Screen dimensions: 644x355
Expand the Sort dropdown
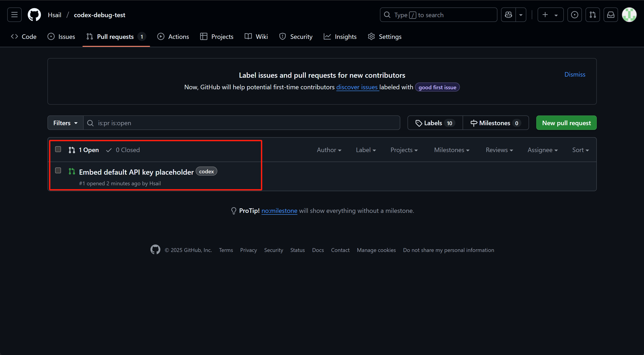click(580, 150)
